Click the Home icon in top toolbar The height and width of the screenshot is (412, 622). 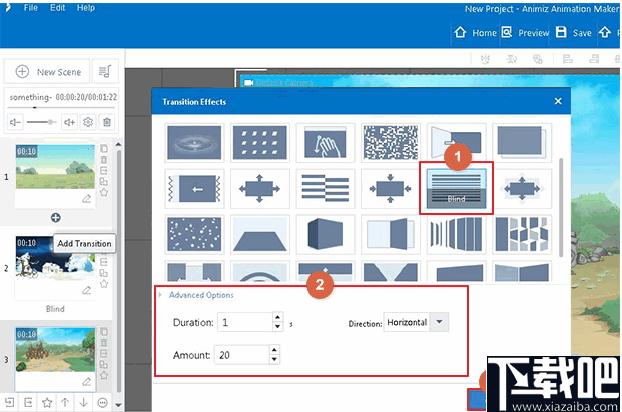460,32
